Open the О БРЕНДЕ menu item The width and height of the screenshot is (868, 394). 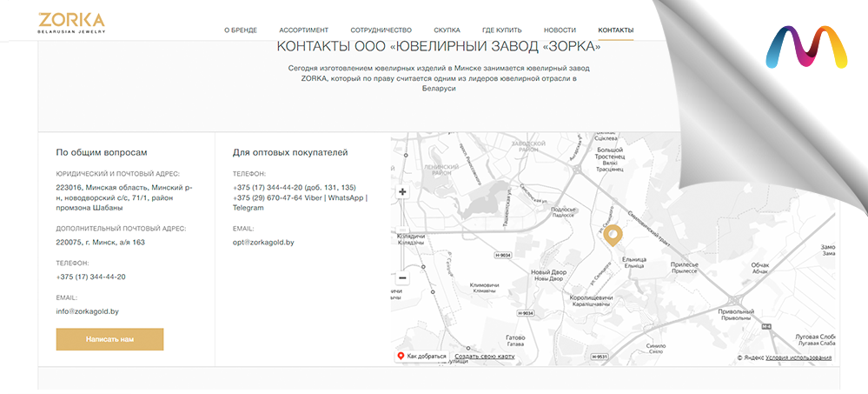(241, 30)
